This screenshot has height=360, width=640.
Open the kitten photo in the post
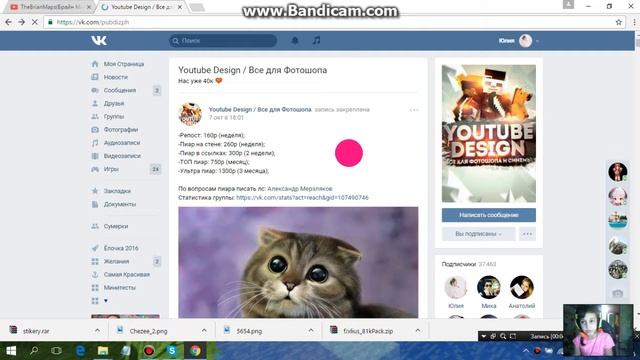click(298, 262)
